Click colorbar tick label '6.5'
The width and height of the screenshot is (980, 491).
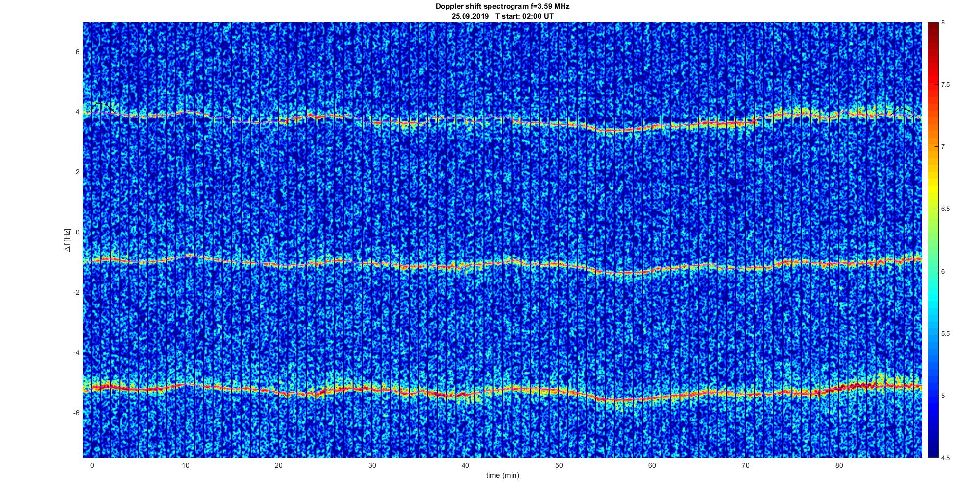(946, 209)
